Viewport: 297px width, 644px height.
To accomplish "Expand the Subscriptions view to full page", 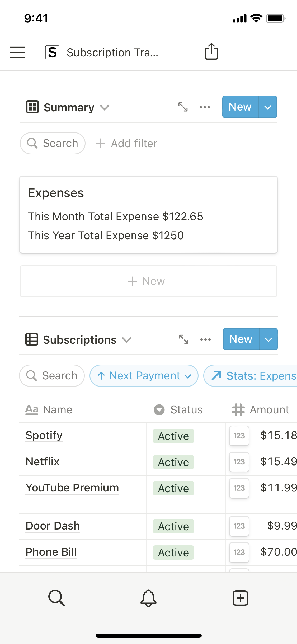I will [184, 339].
